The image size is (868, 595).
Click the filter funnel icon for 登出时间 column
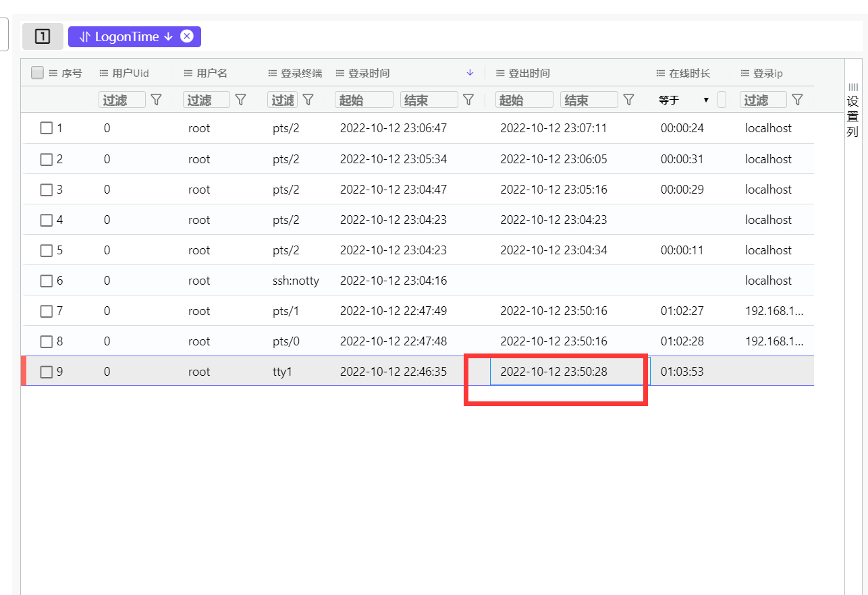[628, 100]
